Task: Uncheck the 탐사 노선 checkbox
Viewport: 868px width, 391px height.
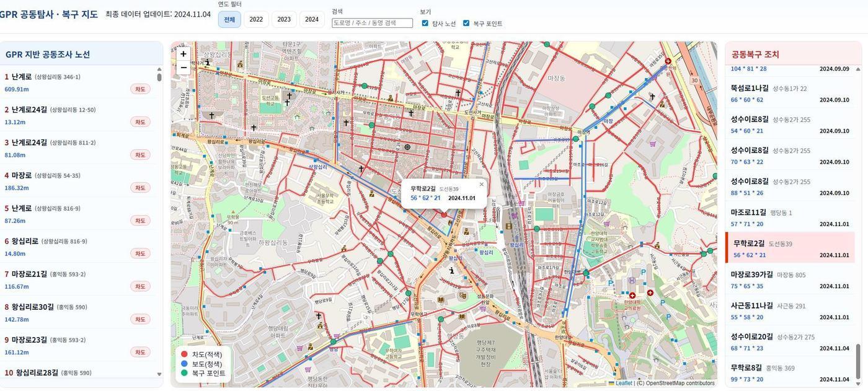Action: pos(425,22)
